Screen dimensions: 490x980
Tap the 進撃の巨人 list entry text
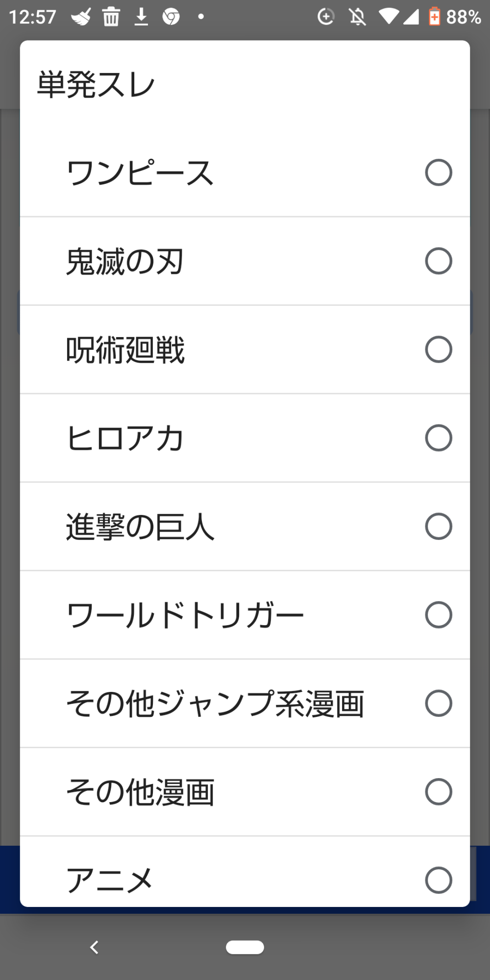point(140,527)
